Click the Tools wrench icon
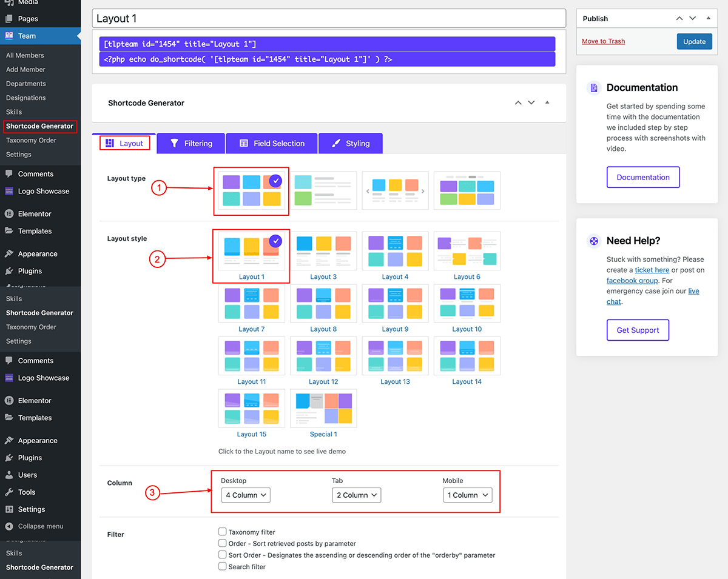 point(9,492)
